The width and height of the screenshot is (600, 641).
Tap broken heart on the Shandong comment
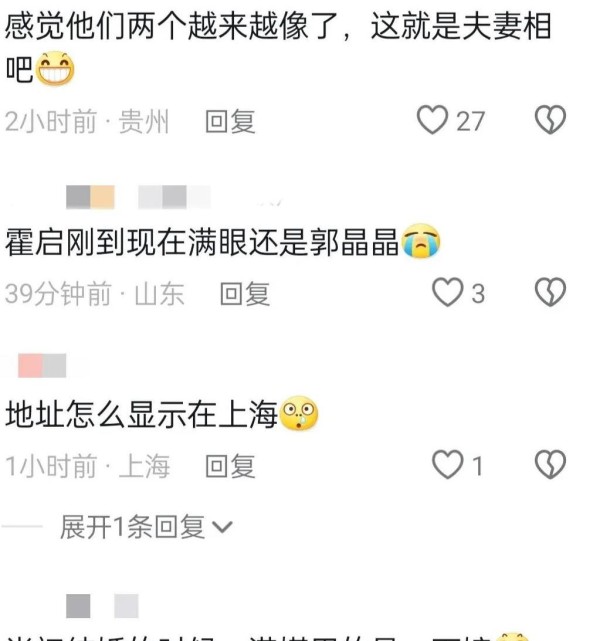[x=550, y=292]
